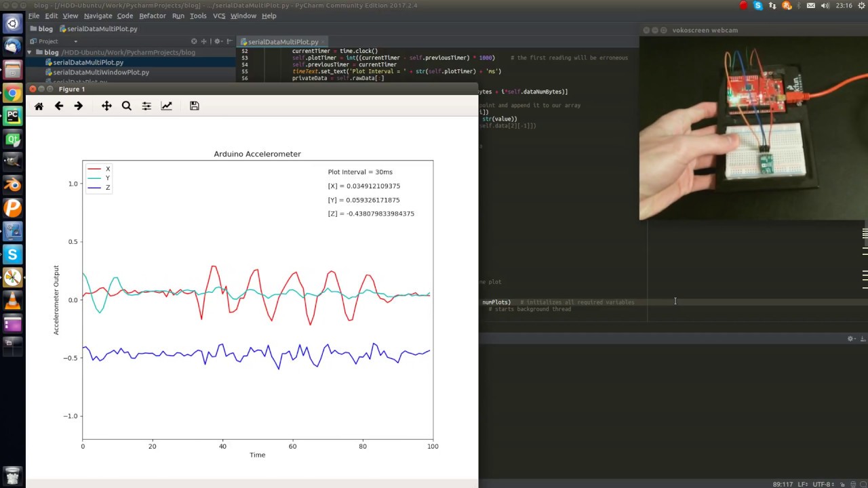Screen dimensions: 868x488
Task: Collapse the blog project folder tree
Action: [x=29, y=52]
